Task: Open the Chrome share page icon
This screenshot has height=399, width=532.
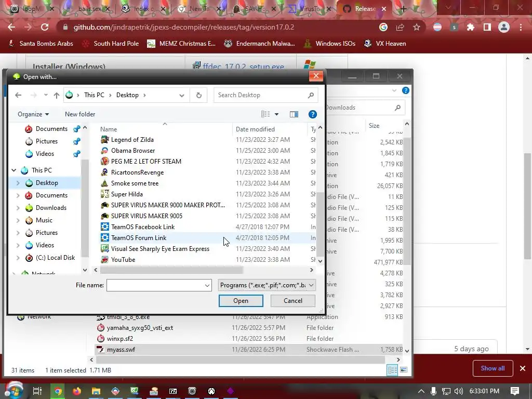Action: [x=400, y=27]
